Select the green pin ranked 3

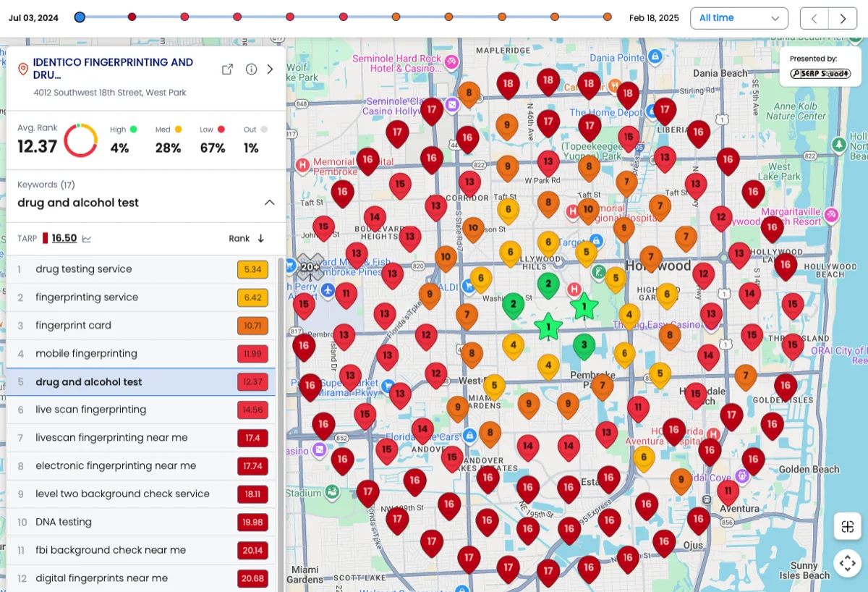pos(584,347)
